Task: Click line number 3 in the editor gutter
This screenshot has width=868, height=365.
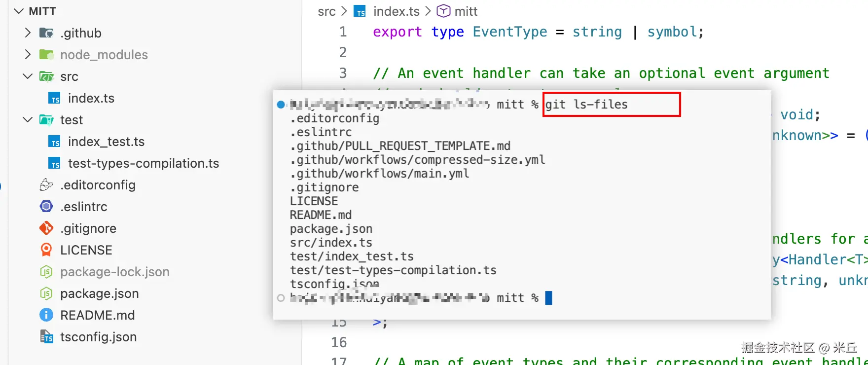Action: coord(343,73)
